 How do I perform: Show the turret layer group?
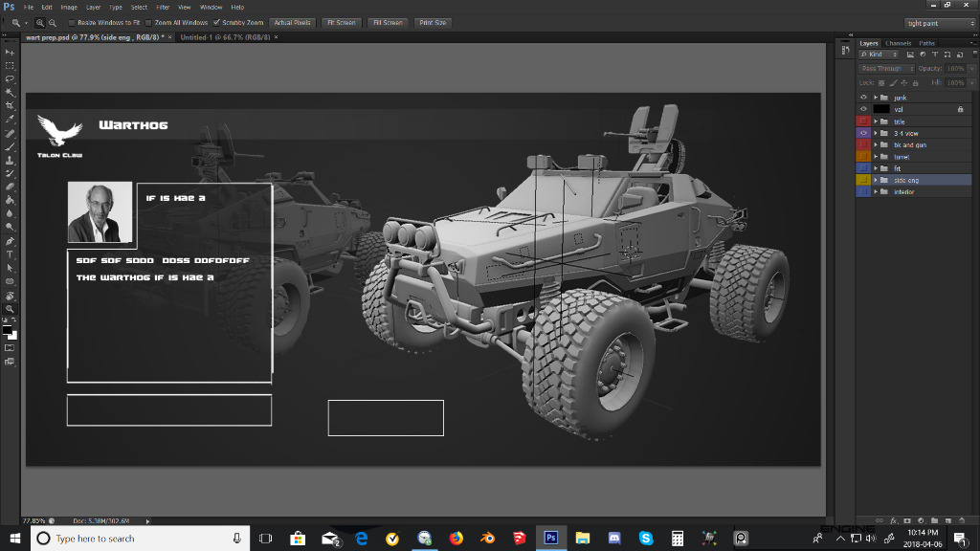864,157
